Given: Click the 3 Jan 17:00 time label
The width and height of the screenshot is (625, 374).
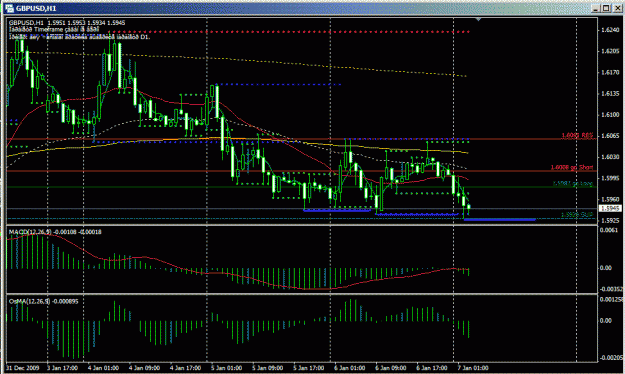Looking at the screenshot, I should pos(62,368).
